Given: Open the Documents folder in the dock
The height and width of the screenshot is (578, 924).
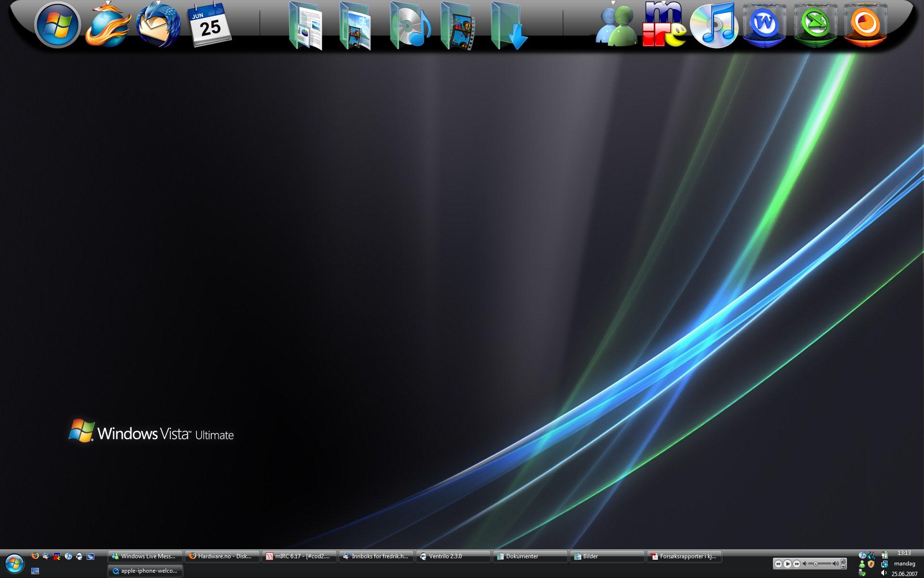Looking at the screenshot, I should [x=307, y=26].
